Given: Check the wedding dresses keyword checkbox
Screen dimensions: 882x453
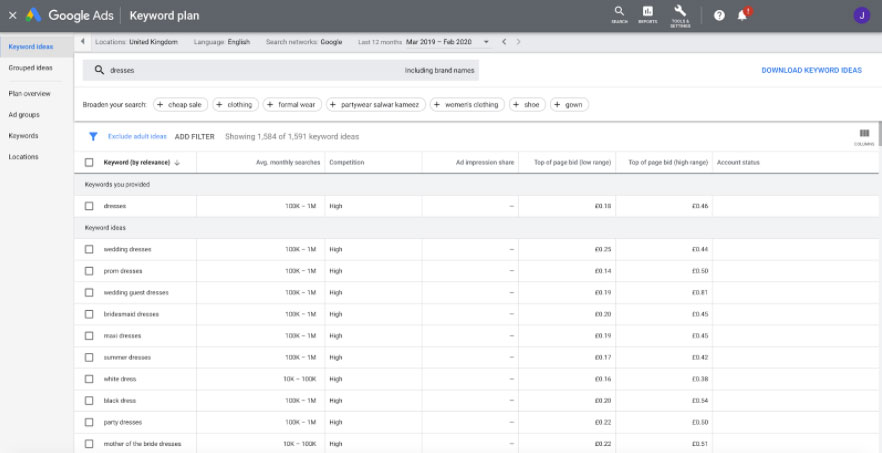Looking at the screenshot, I should point(89,249).
